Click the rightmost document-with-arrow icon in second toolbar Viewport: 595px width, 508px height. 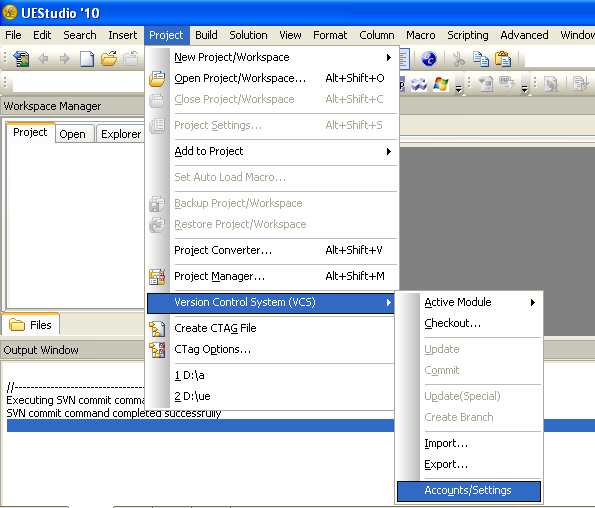point(580,84)
